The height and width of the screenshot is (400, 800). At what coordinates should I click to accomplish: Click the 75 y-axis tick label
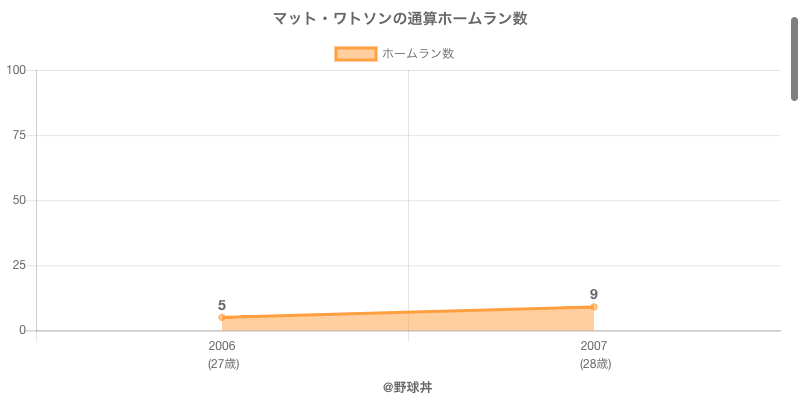[20, 135]
